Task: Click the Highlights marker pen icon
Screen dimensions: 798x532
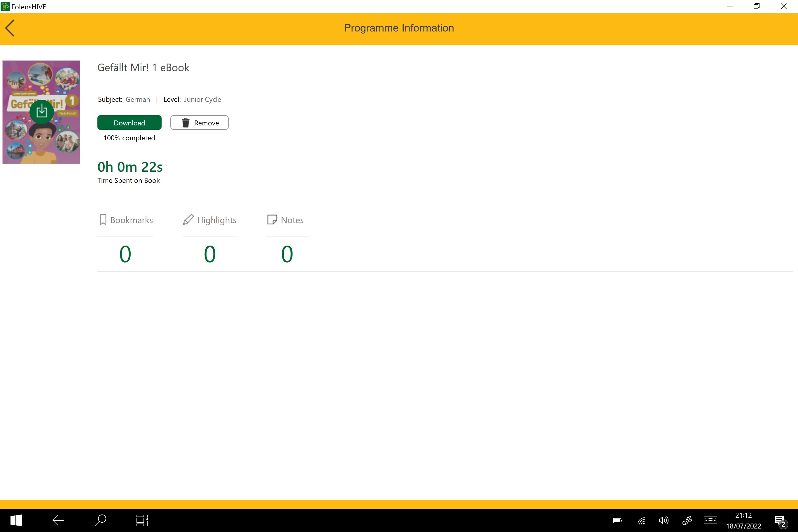Action: click(x=188, y=220)
